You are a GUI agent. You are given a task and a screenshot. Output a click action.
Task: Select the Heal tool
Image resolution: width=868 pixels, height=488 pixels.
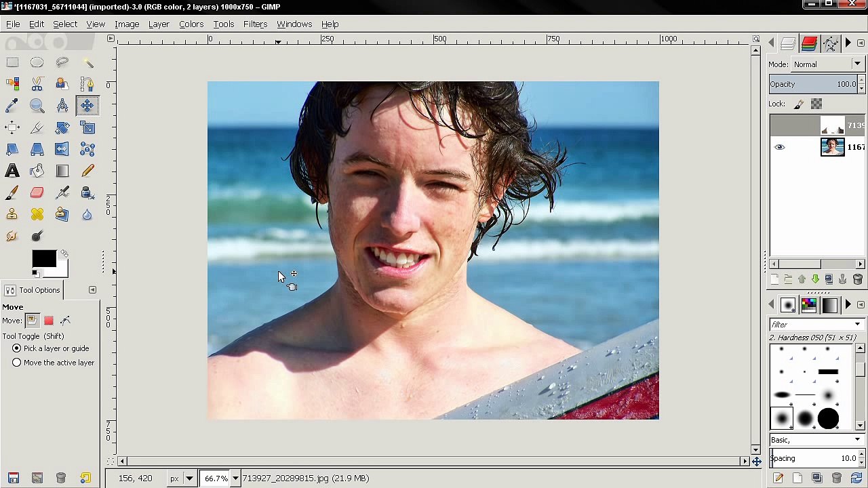point(37,214)
